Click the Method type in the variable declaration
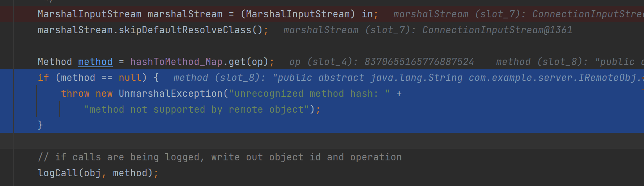This screenshot has width=644, height=186. coord(55,62)
